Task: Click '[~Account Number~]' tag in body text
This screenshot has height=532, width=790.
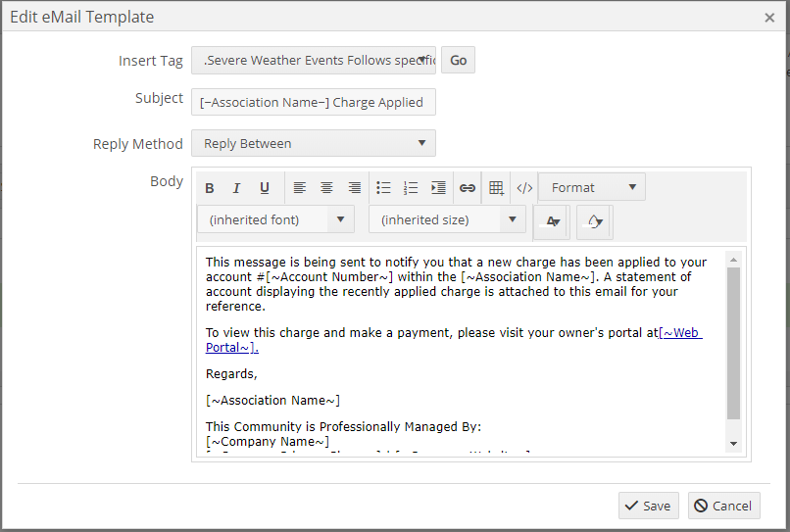Action: click(x=329, y=277)
